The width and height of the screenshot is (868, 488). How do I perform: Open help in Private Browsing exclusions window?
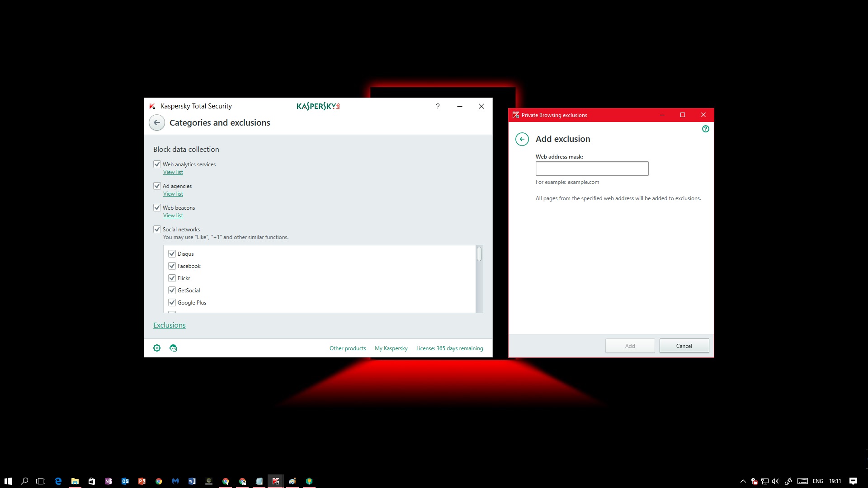tap(706, 129)
